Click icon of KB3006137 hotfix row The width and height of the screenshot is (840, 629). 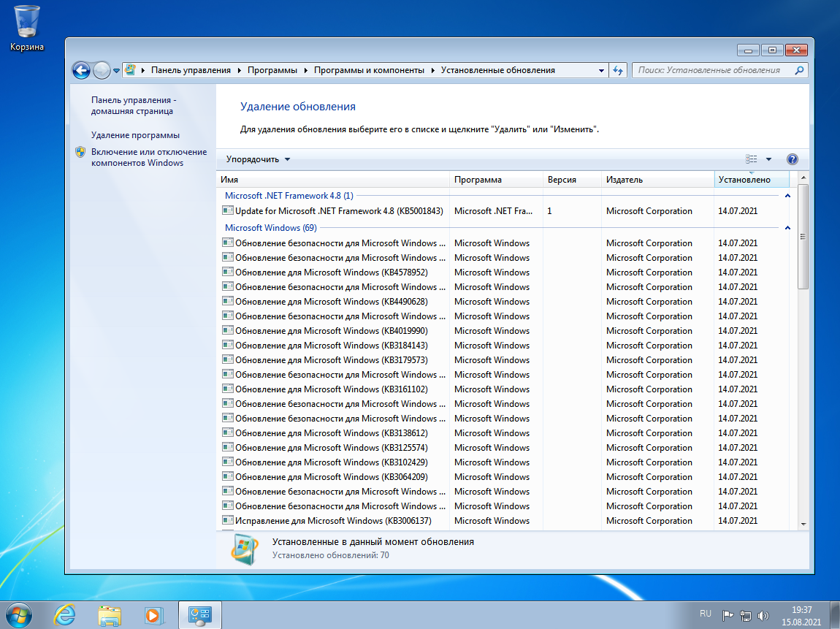pos(228,520)
